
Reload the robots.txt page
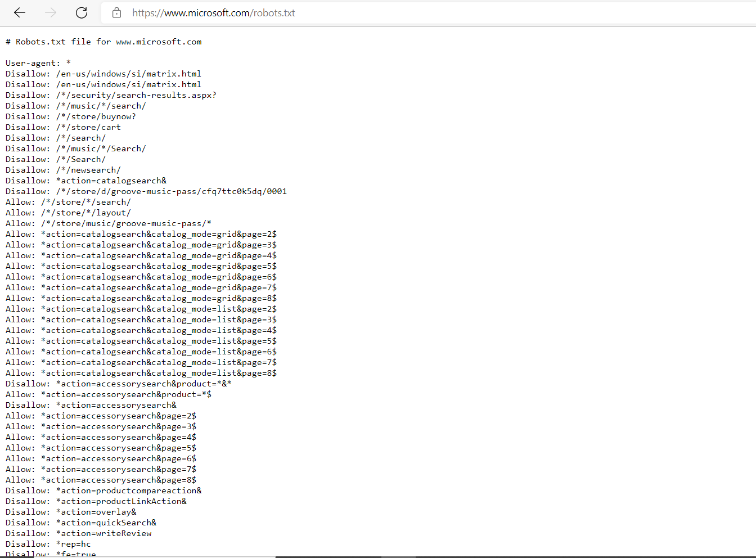[82, 12]
